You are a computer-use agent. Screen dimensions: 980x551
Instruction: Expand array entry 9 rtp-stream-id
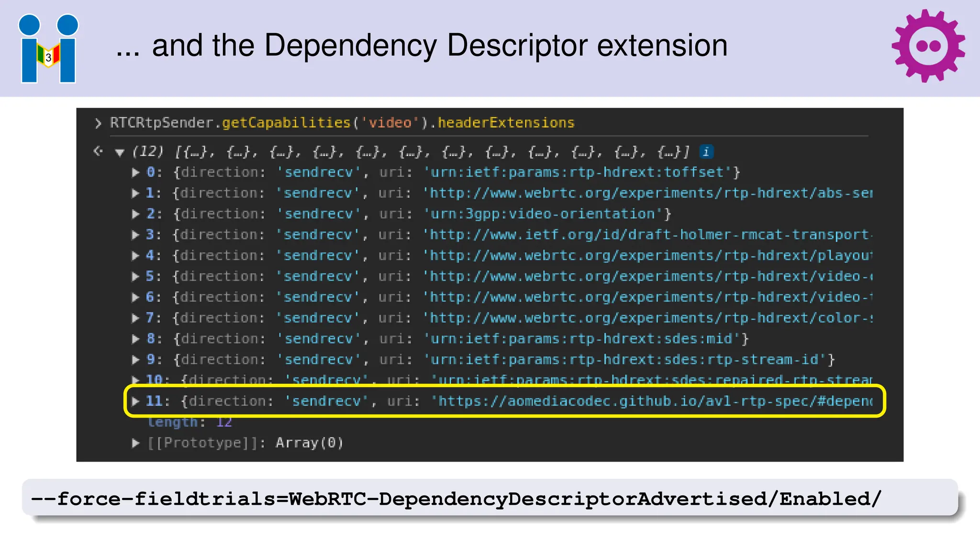[x=136, y=360]
